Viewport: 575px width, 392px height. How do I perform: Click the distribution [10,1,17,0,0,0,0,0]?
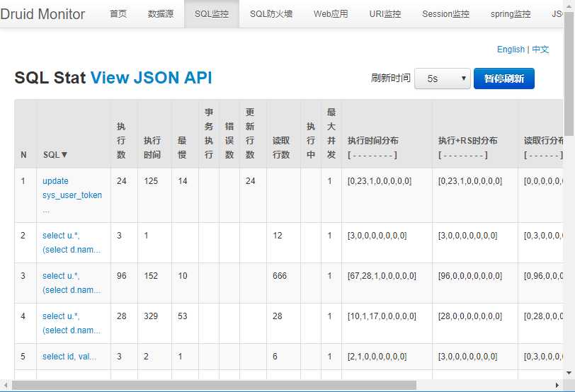pyautogui.click(x=382, y=316)
